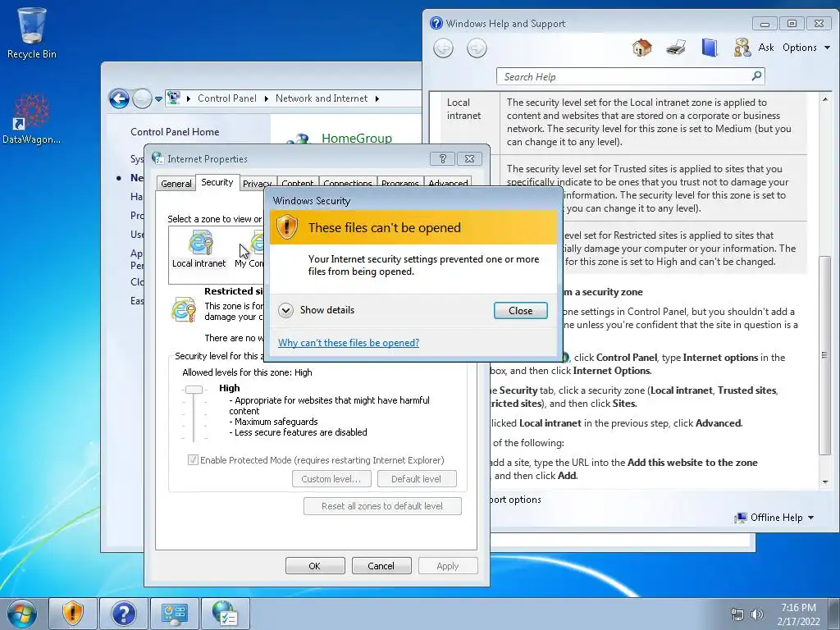This screenshot has width=840, height=630.
Task: Open Control Panel Home link
Action: tap(175, 132)
